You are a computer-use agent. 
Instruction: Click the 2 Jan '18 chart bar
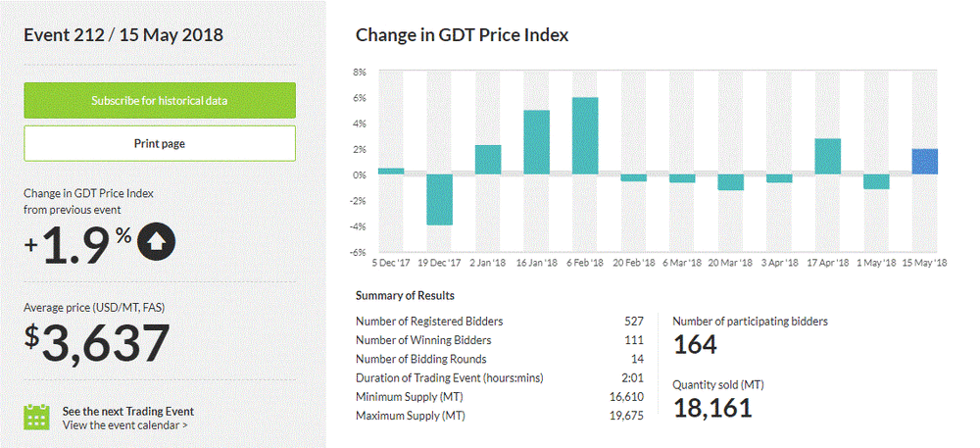(x=488, y=160)
